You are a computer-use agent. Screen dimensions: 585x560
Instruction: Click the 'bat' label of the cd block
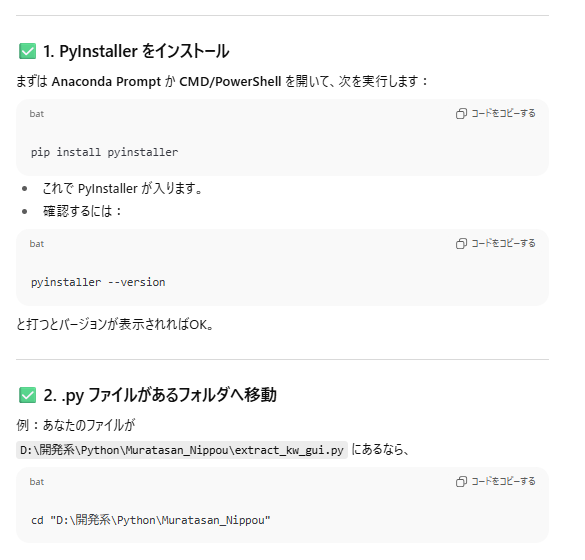37,482
